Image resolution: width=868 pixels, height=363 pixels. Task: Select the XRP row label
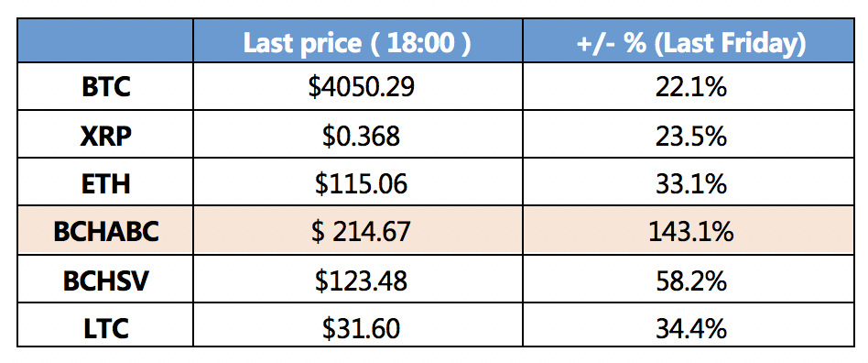coord(105,134)
